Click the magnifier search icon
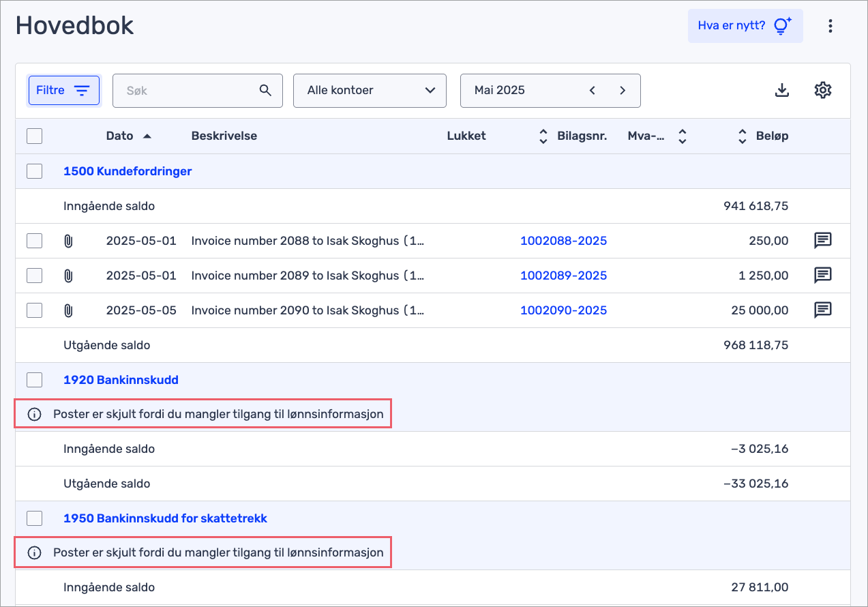 (266, 90)
